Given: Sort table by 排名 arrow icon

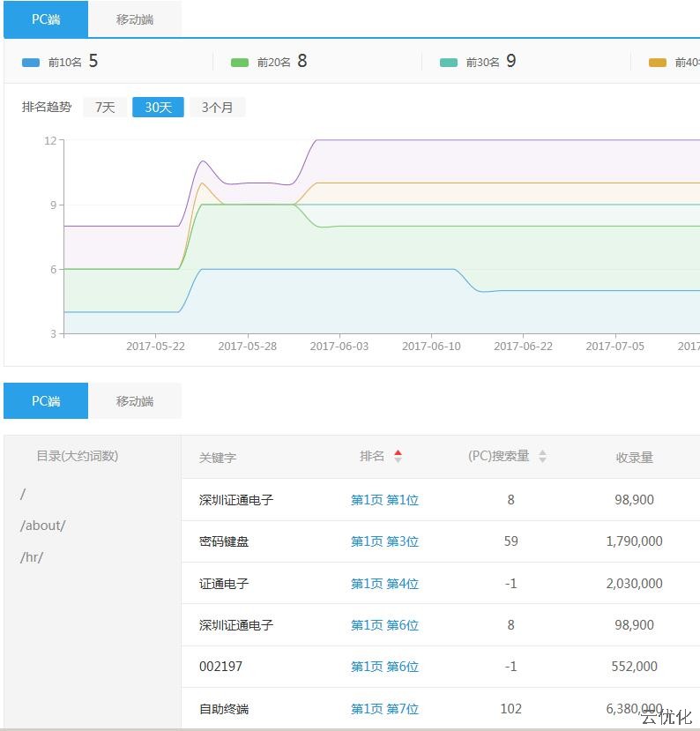Looking at the screenshot, I should tap(398, 456).
